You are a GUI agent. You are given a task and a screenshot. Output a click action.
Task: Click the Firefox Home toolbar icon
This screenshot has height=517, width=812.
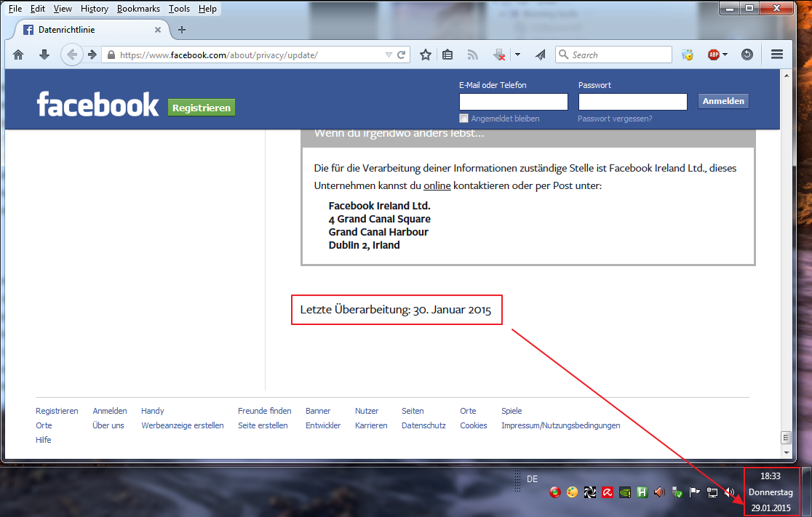click(18, 55)
